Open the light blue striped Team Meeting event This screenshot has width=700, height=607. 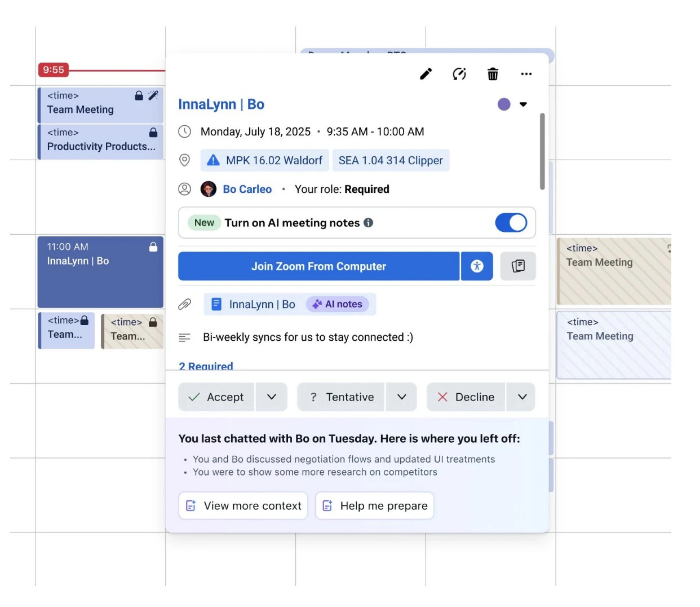[x=614, y=345]
